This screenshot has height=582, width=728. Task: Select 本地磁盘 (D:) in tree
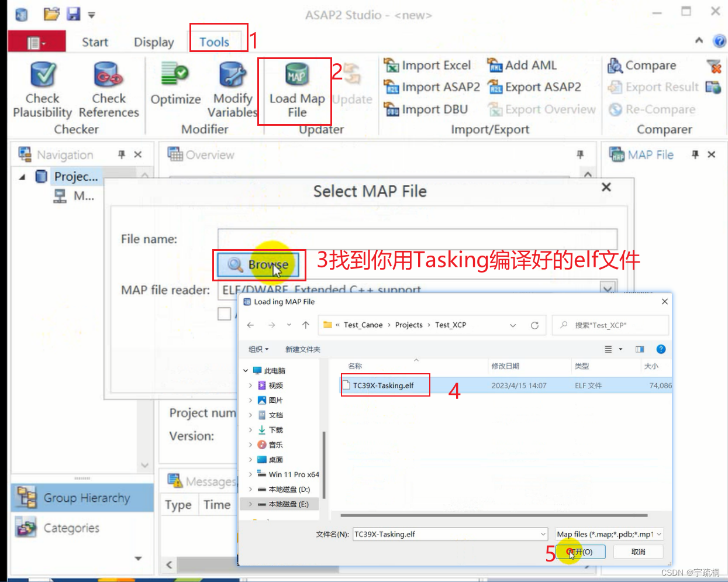point(289,489)
